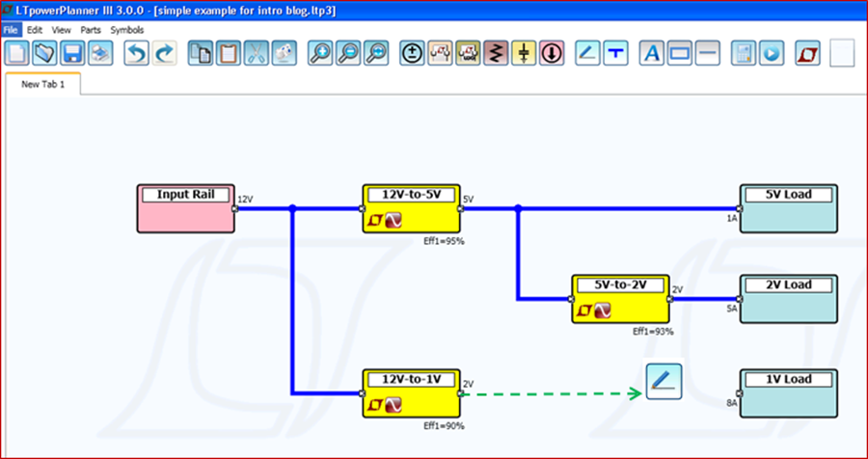Add a resistor symbol from toolbar
The image size is (868, 459).
pos(495,52)
